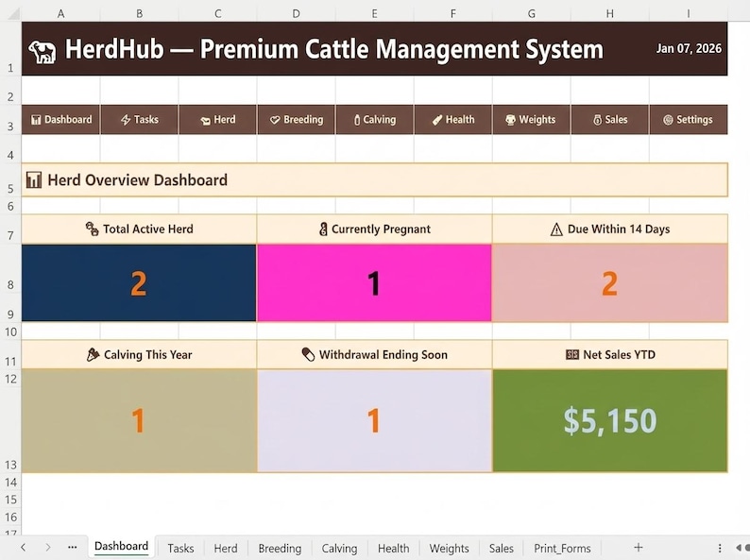Viewport: 750px width, 560px height.
Task: Click the Calving bottle icon
Action: click(x=357, y=120)
